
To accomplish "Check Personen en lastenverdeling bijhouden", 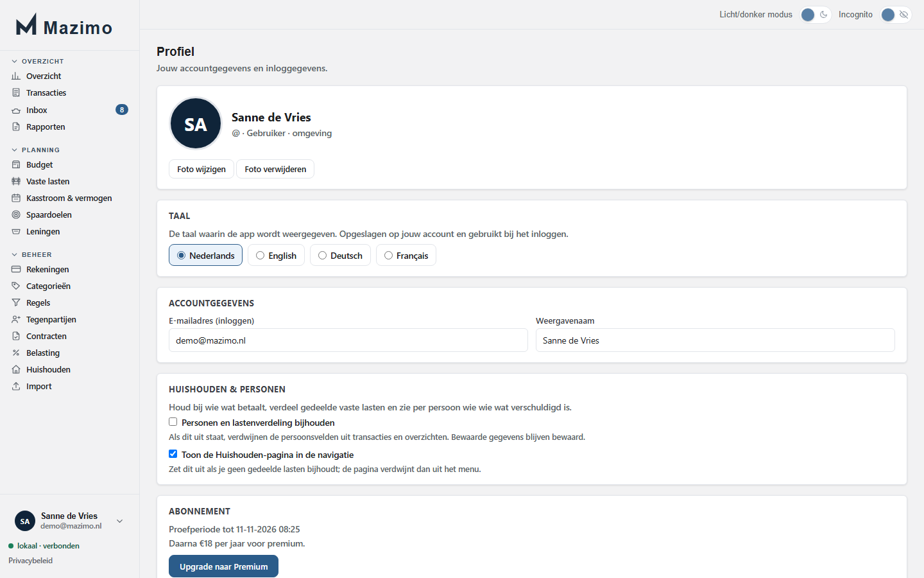I will coord(173,422).
